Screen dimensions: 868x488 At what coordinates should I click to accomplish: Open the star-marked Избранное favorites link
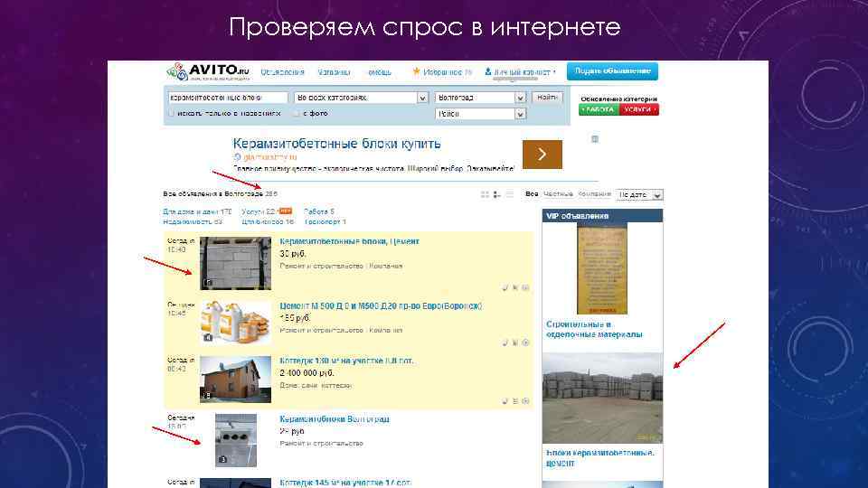[x=442, y=72]
